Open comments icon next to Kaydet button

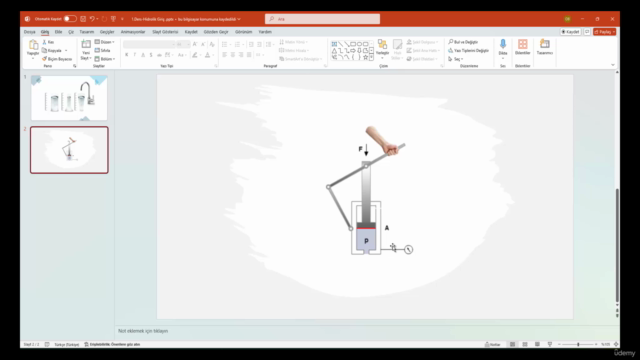[587, 32]
